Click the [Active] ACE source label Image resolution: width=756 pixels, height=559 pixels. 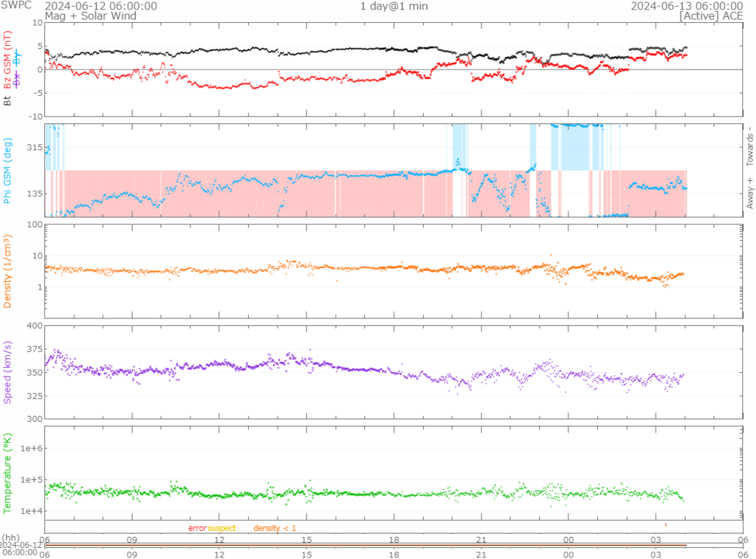pos(711,16)
